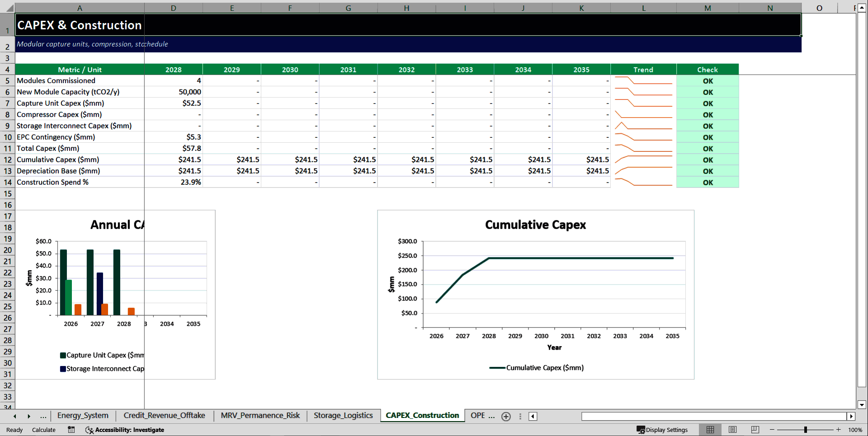Open the Credit_Revenue_Offtake sheet tab
Image resolution: width=868 pixels, height=436 pixels.
tap(164, 416)
